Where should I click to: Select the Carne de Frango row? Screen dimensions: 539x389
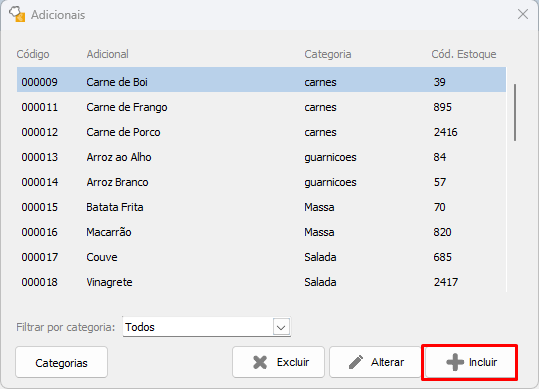coord(261,107)
